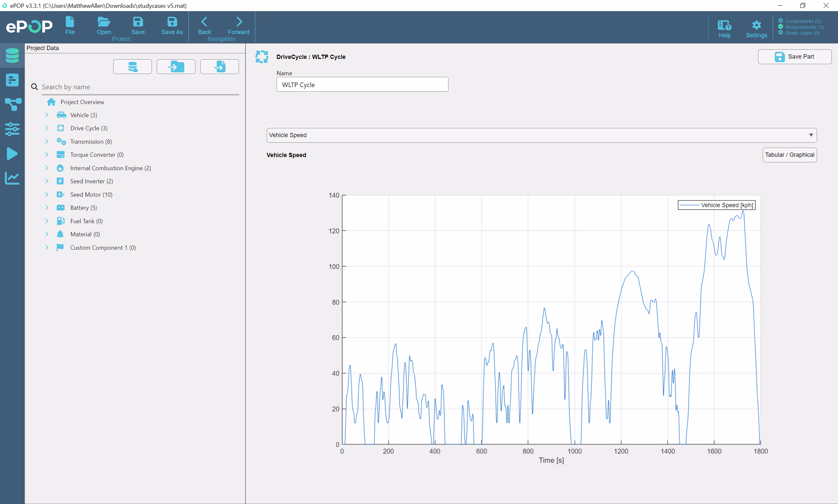Open the architecture network icon in sidebar
The width and height of the screenshot is (838, 504).
click(x=12, y=104)
